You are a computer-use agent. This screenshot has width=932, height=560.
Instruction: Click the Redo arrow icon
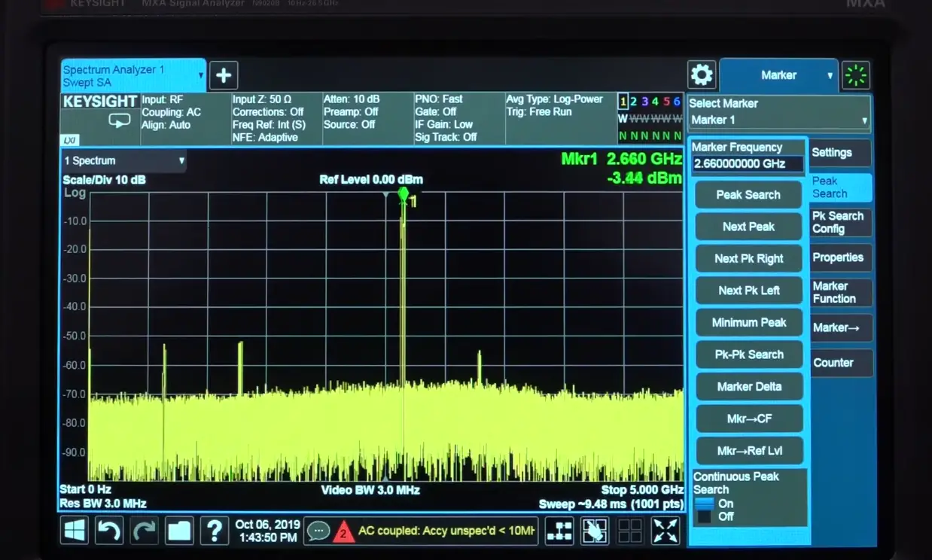coord(145,531)
